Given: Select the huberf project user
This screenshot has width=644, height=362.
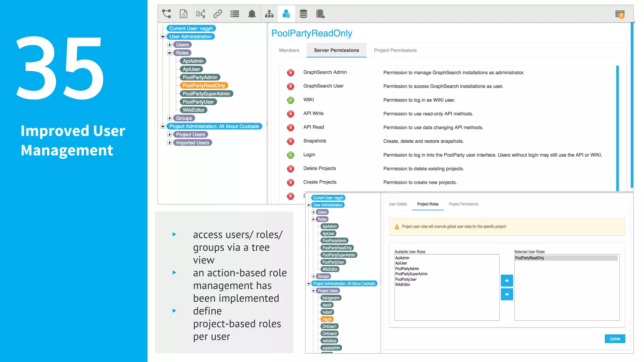Looking at the screenshot, I should pyautogui.click(x=327, y=312).
